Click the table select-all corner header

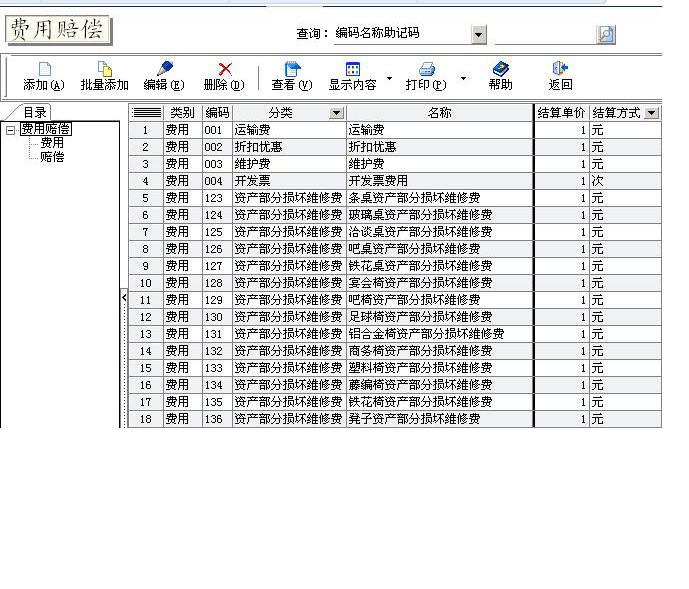click(146, 113)
